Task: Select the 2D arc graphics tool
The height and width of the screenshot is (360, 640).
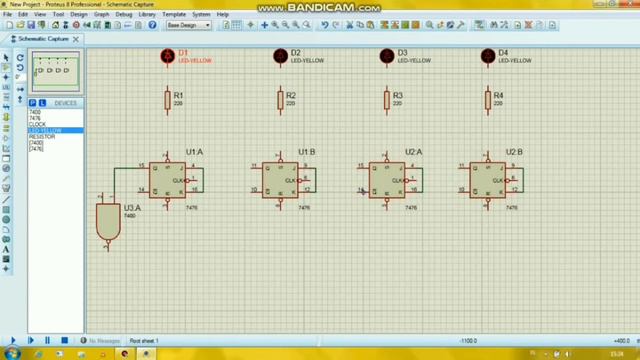Action: click(x=6, y=229)
